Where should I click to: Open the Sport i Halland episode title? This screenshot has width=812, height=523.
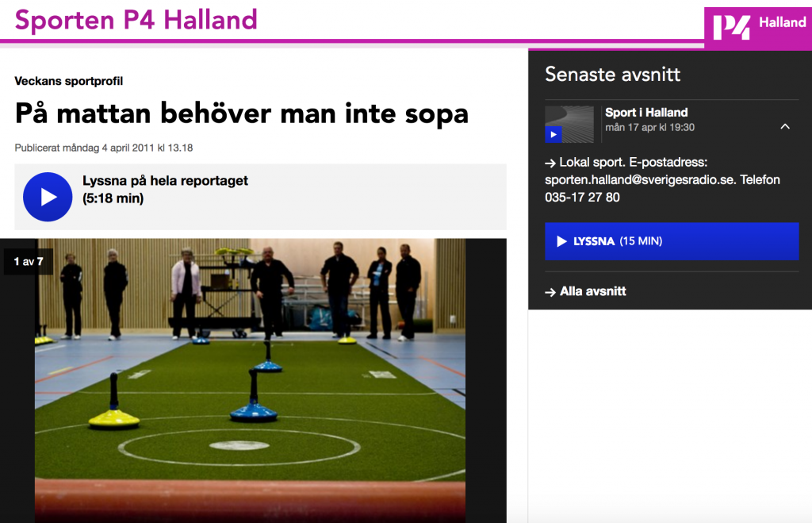click(646, 113)
